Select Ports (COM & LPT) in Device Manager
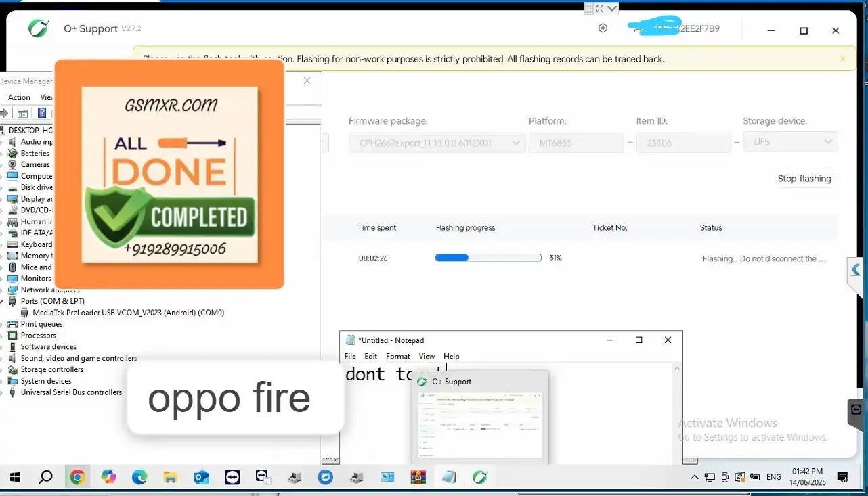Image resolution: width=868 pixels, height=496 pixels. pos(53,301)
